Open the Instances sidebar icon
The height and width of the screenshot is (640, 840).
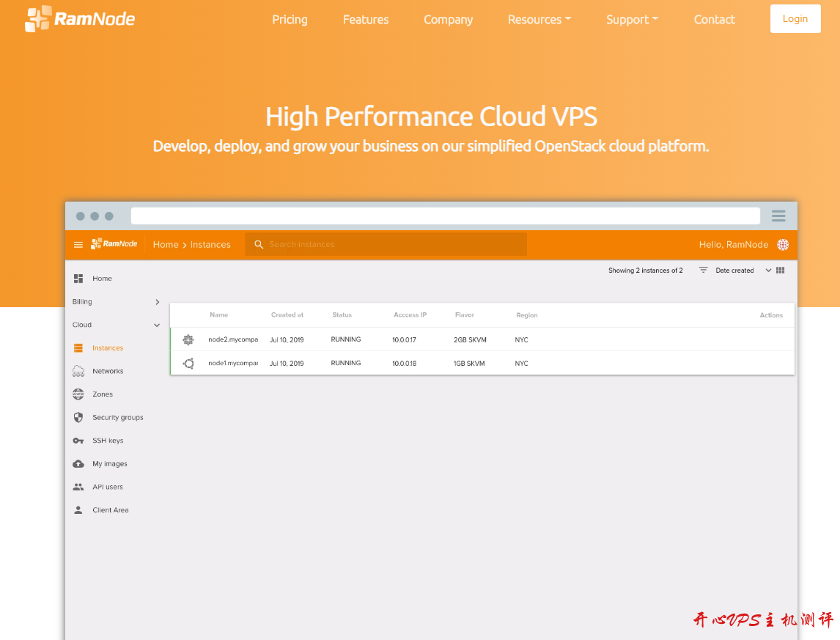pyautogui.click(x=78, y=348)
